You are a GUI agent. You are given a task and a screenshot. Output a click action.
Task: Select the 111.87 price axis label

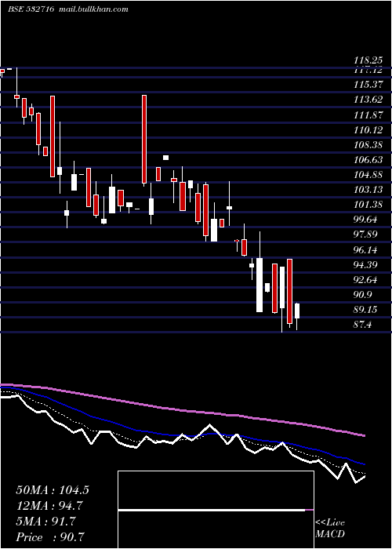pos(368,115)
